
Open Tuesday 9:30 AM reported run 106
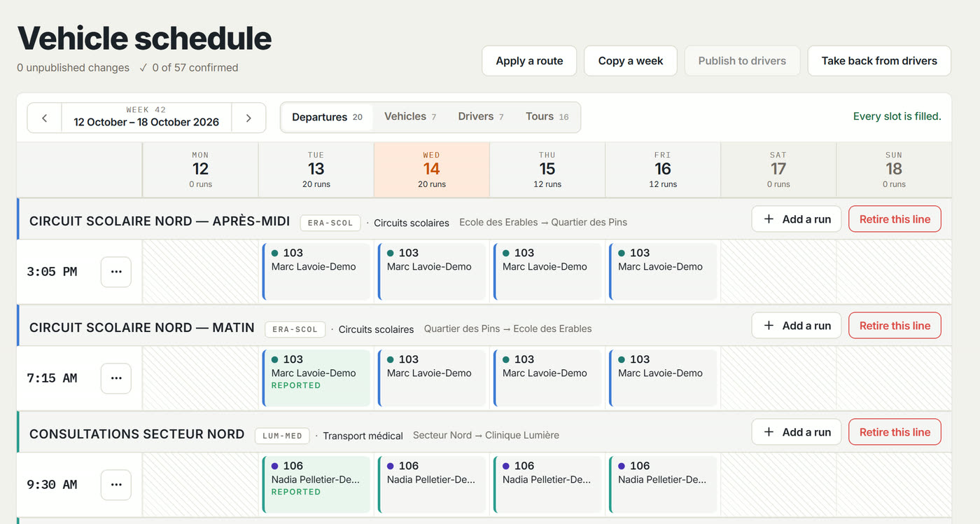coord(316,485)
